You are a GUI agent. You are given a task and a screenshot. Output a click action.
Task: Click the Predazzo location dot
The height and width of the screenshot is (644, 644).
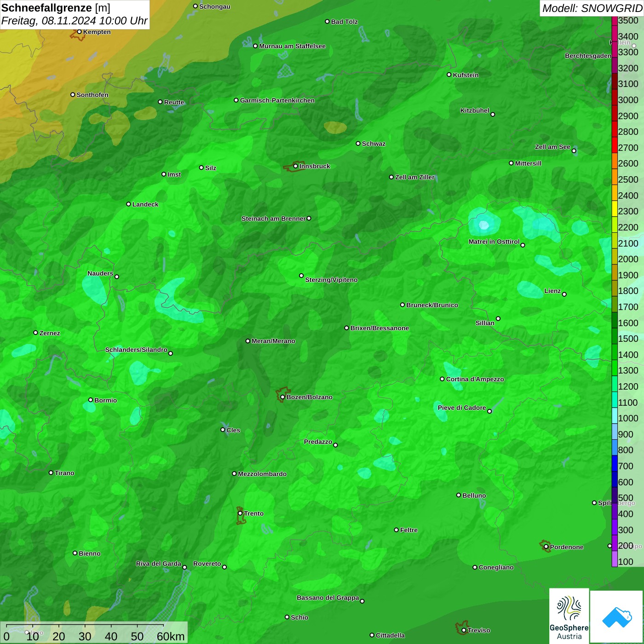[335, 445]
